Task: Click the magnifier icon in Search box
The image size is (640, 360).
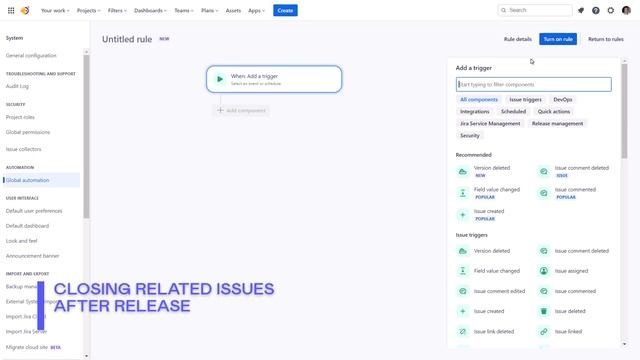Action: click(504, 10)
